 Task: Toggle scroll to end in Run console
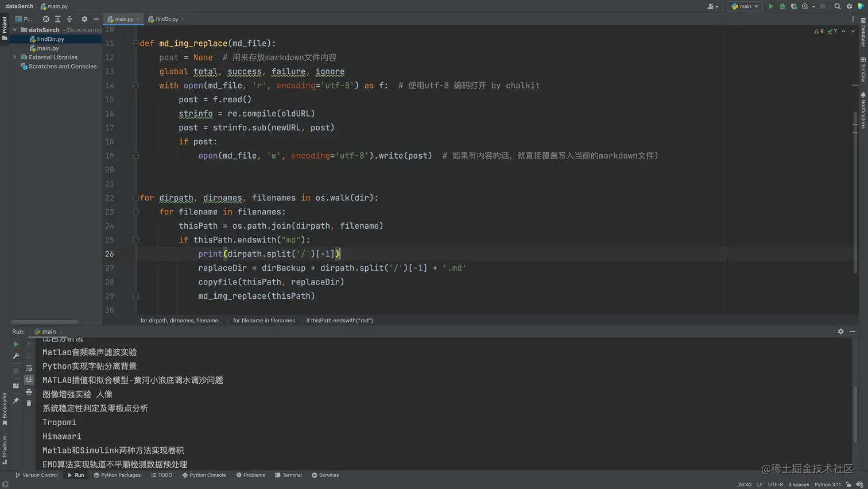pos(29,380)
